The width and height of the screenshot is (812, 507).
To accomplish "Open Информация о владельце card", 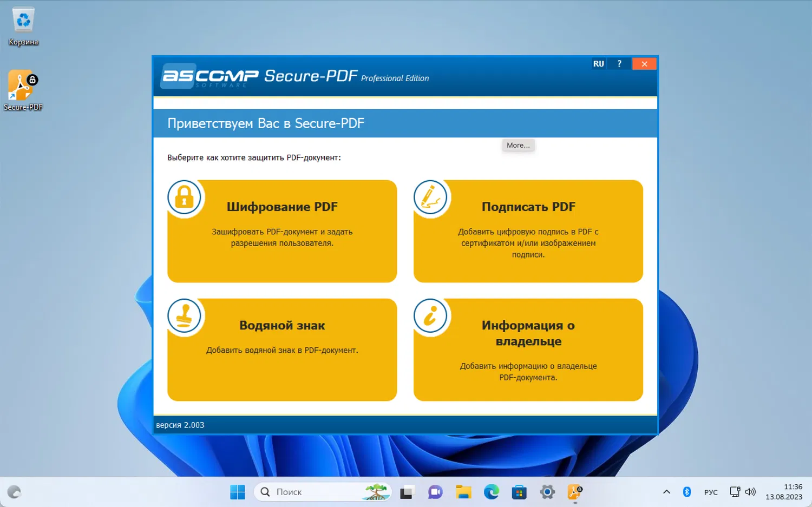I will [528, 350].
